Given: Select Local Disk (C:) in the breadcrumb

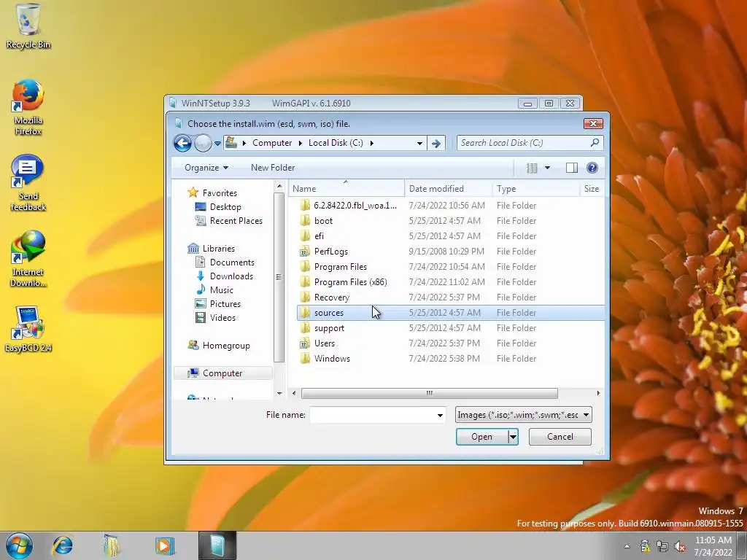Looking at the screenshot, I should (x=336, y=143).
